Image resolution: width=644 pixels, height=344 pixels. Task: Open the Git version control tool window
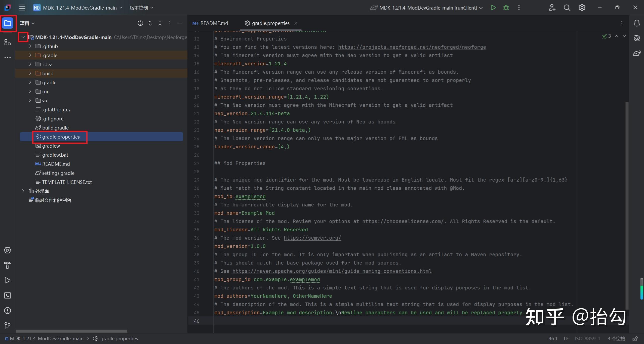coord(8,326)
